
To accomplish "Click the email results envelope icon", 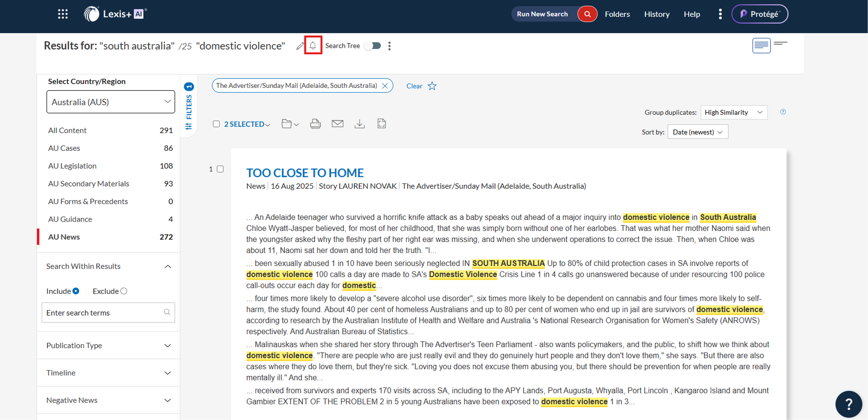I will [x=337, y=124].
